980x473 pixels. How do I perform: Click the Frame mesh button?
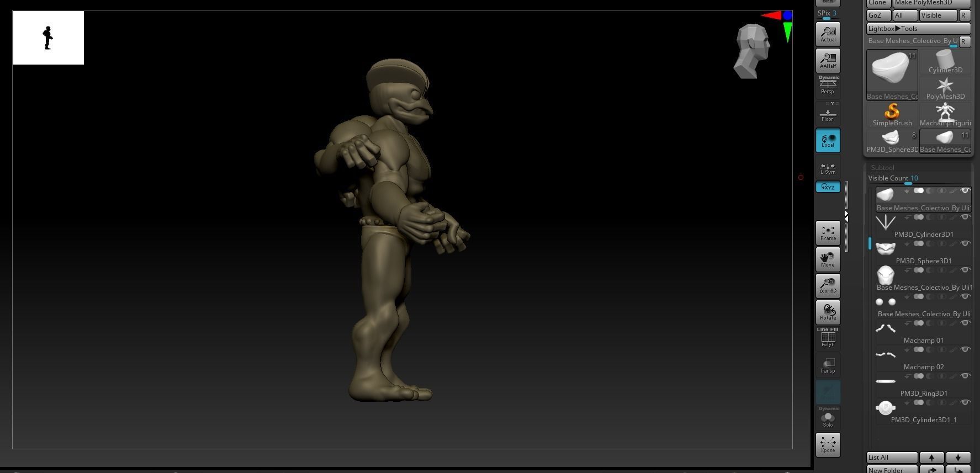point(828,233)
